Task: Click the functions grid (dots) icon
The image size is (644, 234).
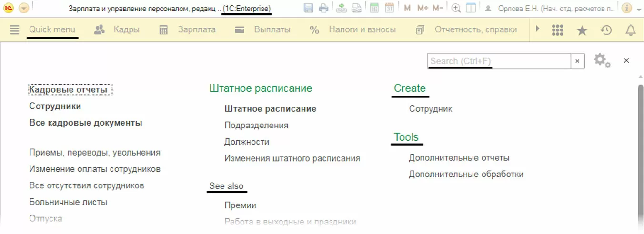Action: 557,29
